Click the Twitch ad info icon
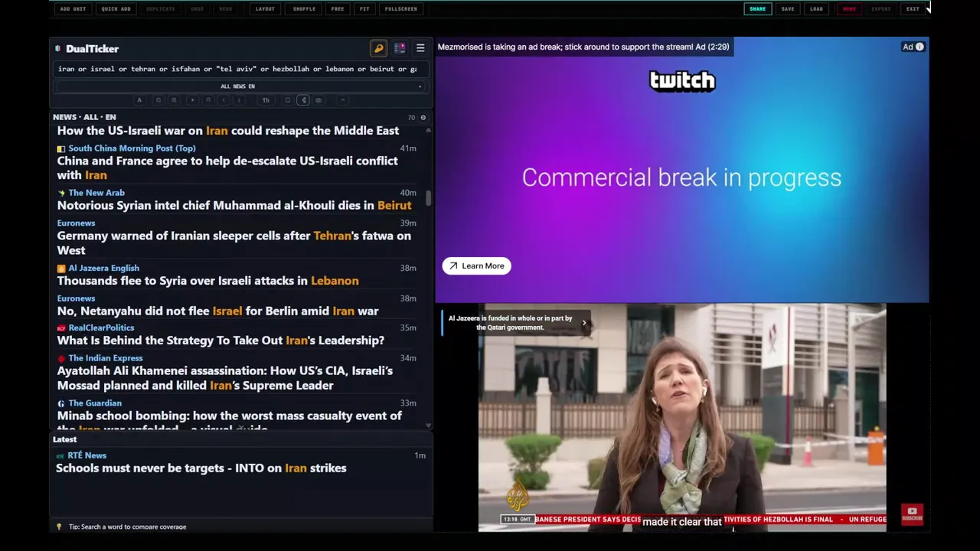 tap(920, 47)
